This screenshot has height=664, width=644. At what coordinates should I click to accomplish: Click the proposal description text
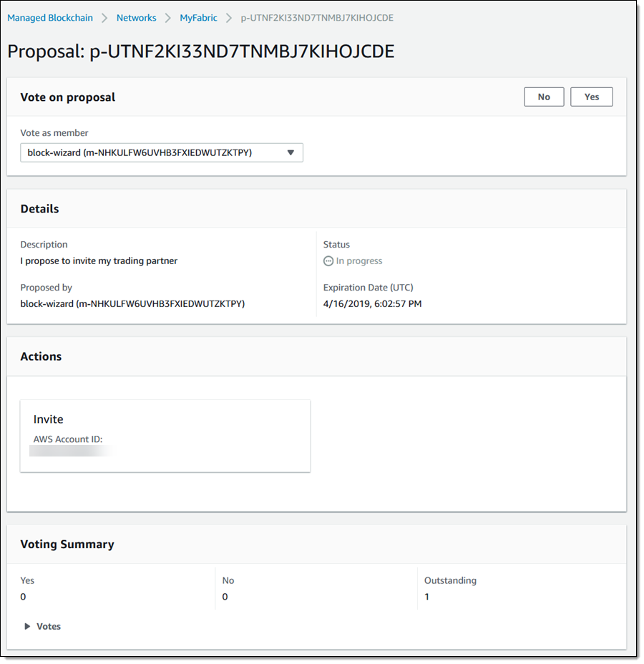pos(99,261)
